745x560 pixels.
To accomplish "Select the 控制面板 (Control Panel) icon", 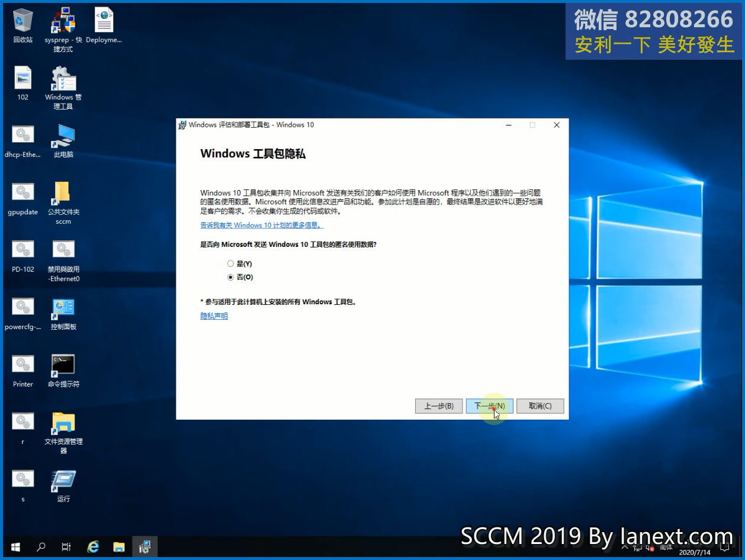I will click(63, 314).
